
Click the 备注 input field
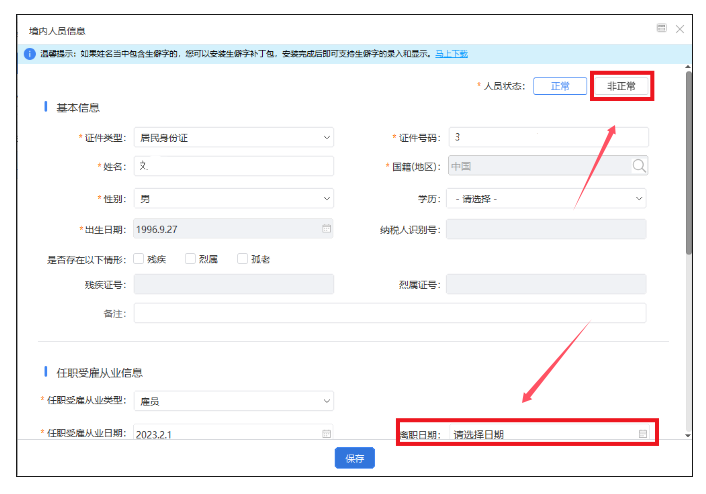(x=390, y=313)
